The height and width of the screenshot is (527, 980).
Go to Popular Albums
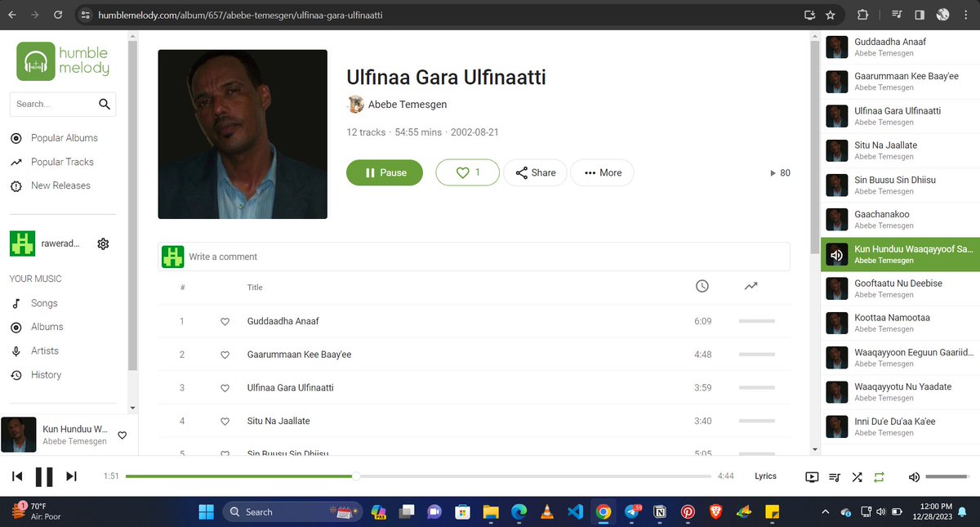[x=65, y=138]
